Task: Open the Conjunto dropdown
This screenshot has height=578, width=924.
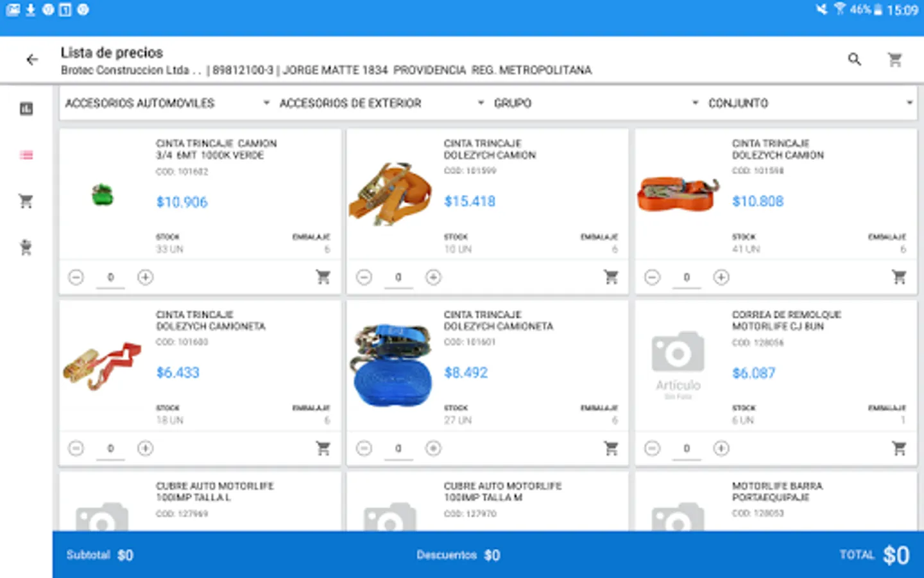Action: [810, 103]
